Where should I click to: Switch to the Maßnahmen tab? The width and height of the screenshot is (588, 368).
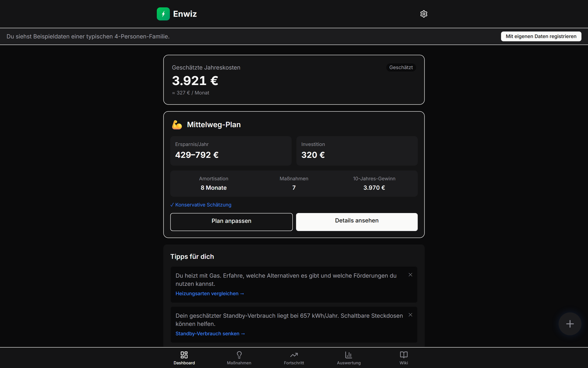tap(239, 358)
